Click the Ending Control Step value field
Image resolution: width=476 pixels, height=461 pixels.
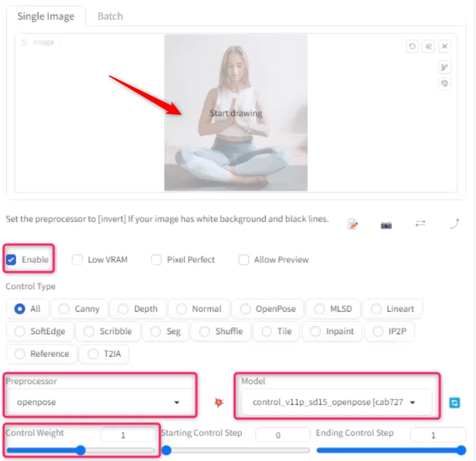438,435
